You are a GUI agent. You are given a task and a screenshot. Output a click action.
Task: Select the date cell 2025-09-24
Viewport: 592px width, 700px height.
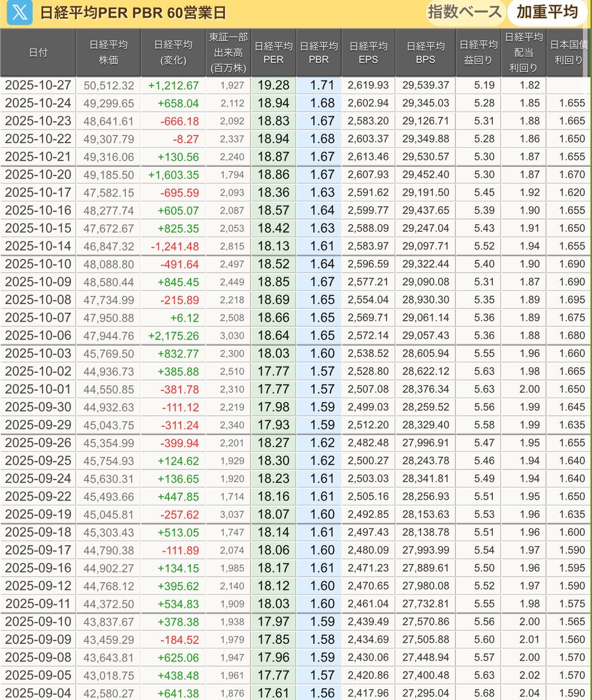[38, 479]
